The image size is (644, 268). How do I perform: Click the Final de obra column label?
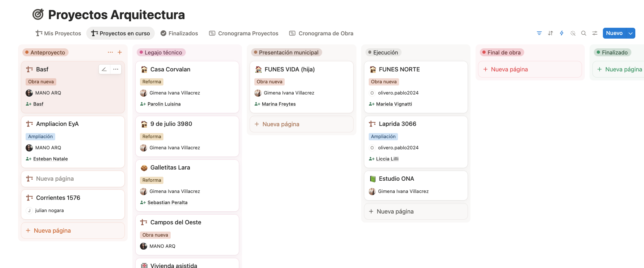(502, 52)
